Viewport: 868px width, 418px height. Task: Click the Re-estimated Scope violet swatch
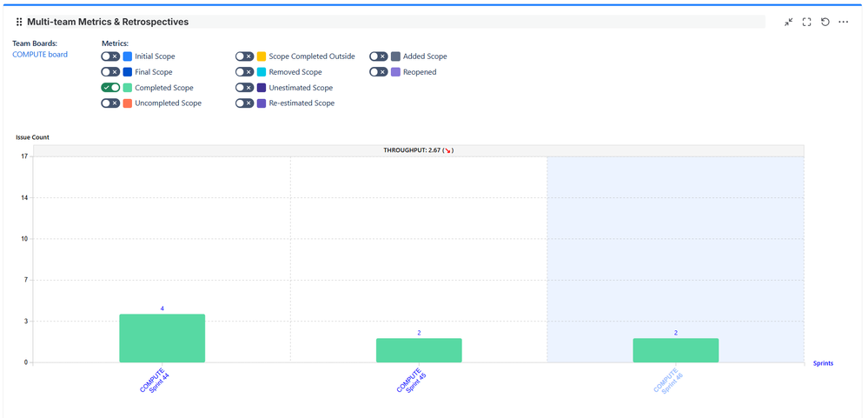(x=262, y=103)
